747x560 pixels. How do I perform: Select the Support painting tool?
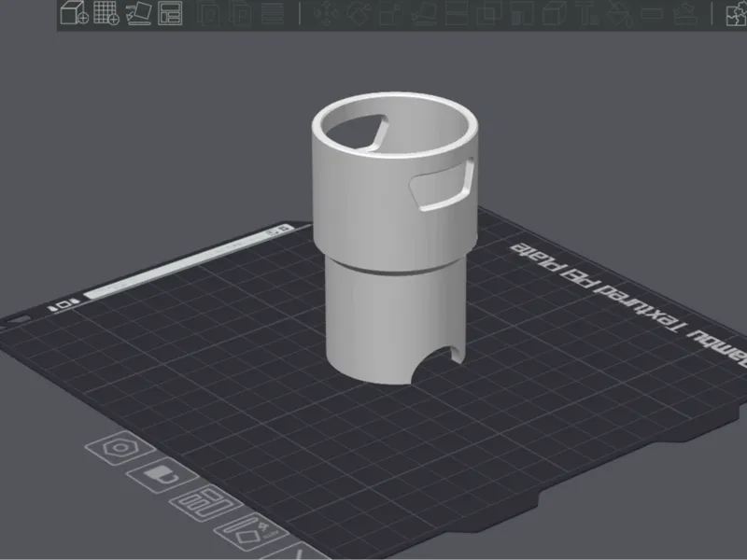point(523,13)
